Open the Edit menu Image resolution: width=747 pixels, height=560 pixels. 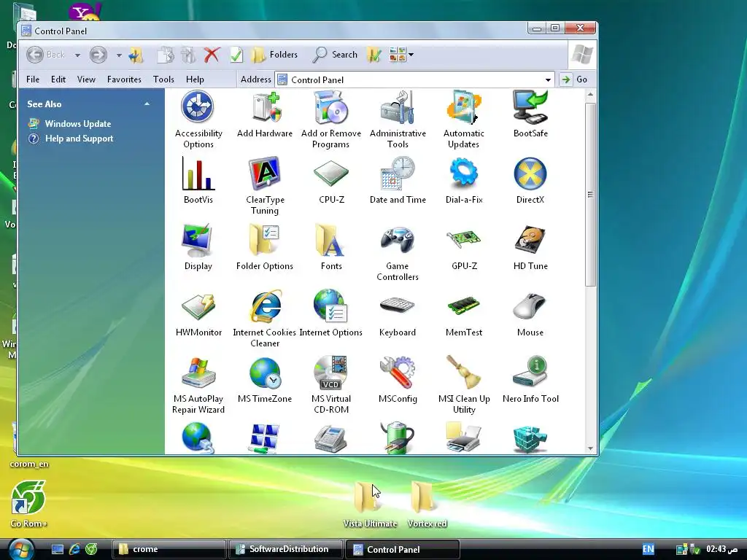click(58, 79)
